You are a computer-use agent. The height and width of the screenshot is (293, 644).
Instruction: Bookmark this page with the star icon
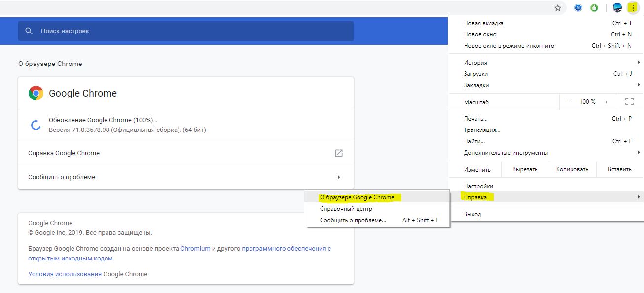point(558,8)
